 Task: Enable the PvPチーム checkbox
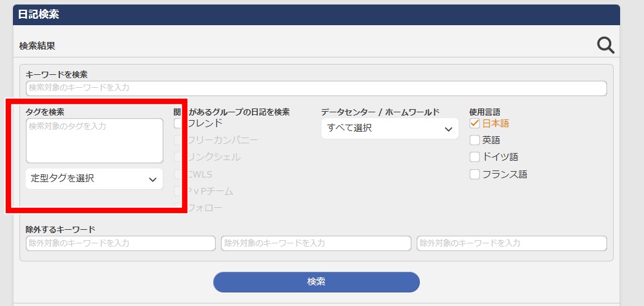179,190
